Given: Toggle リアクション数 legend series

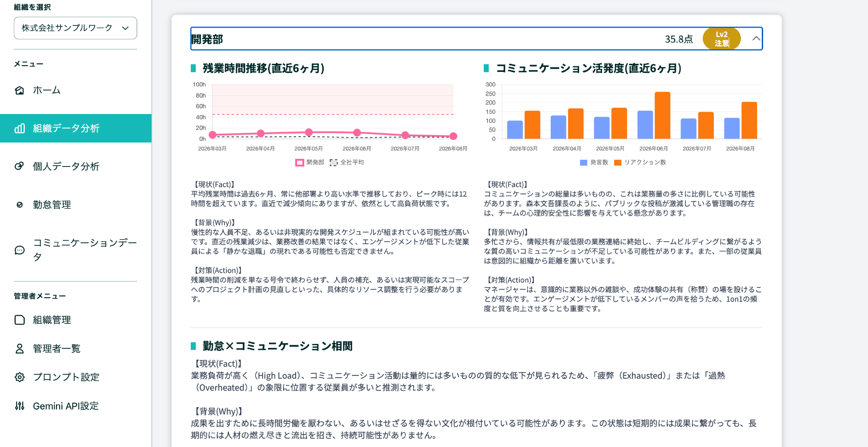Looking at the screenshot, I should [x=640, y=162].
